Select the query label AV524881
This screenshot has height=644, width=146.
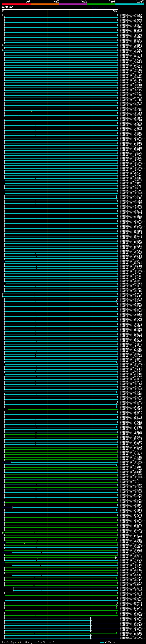click(8, 7)
